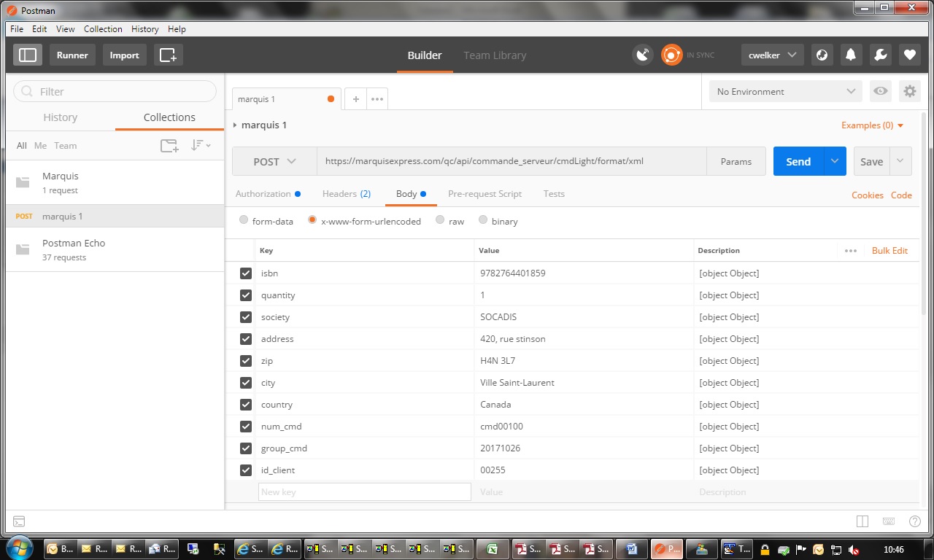
Task: Toggle the sidebar panel icon
Action: (28, 55)
